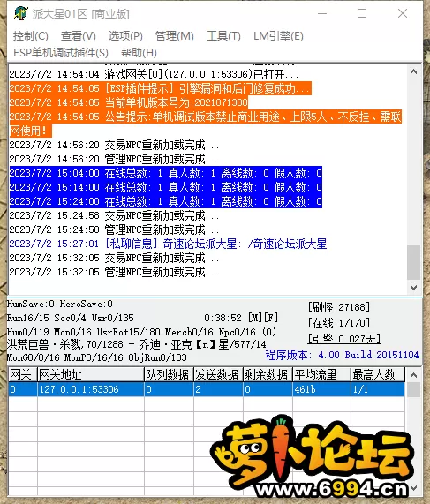Click Run16/15 Soc0/4 Usr0/135 status
The height and width of the screenshot is (504, 430).
71,318
